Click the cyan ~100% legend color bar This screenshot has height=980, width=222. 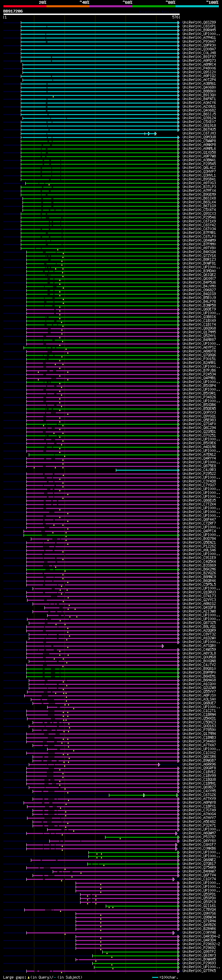point(197,6)
